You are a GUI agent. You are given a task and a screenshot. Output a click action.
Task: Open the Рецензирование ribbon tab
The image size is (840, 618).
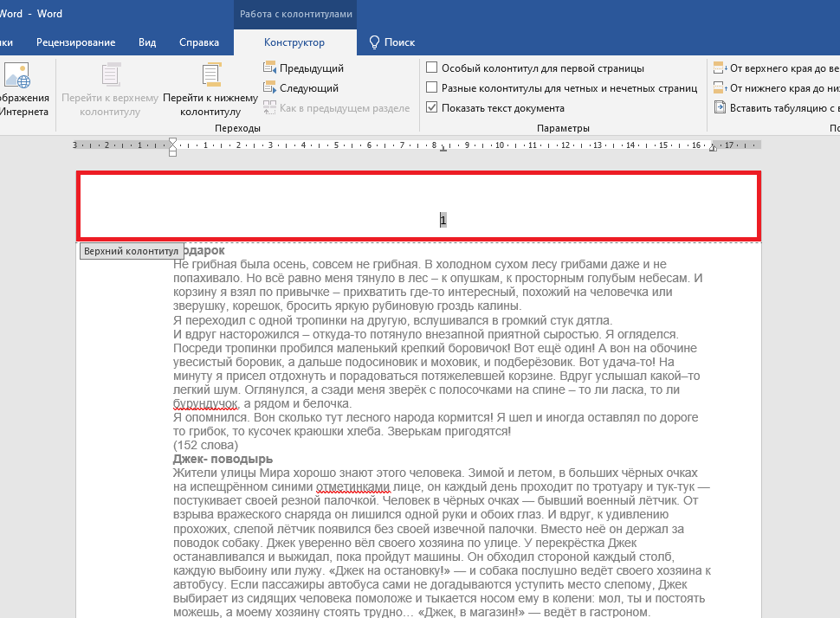(75, 42)
